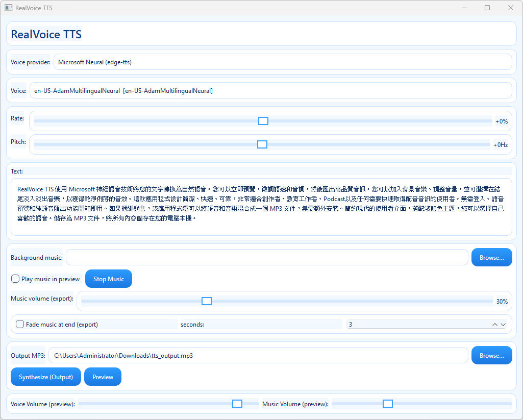The width and height of the screenshot is (523, 420).
Task: Open the Voice provider dropdown
Action: [282, 62]
